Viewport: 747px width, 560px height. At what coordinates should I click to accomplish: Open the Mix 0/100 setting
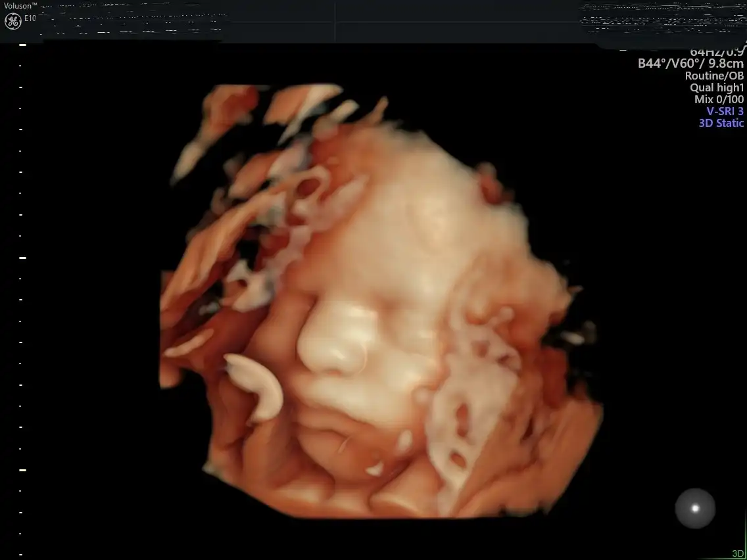(x=719, y=99)
